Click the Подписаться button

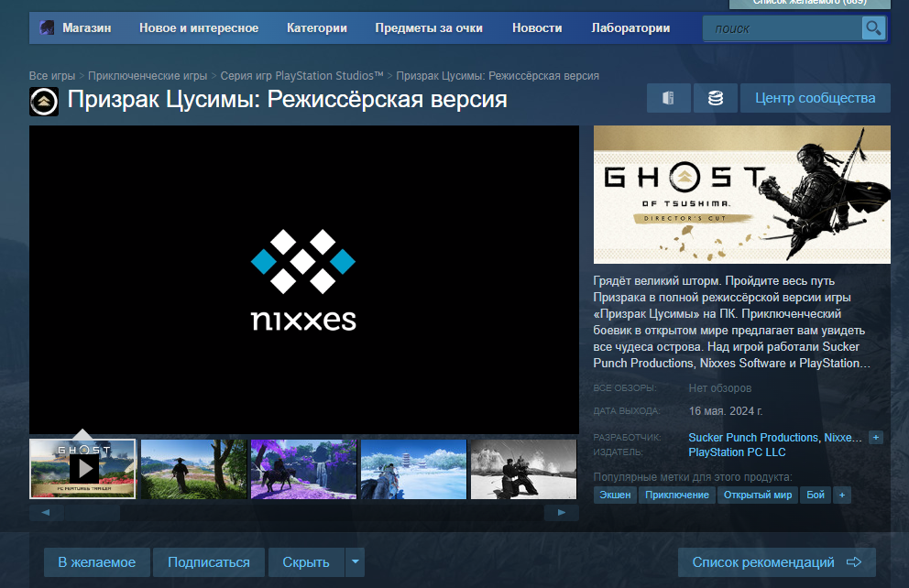[209, 562]
